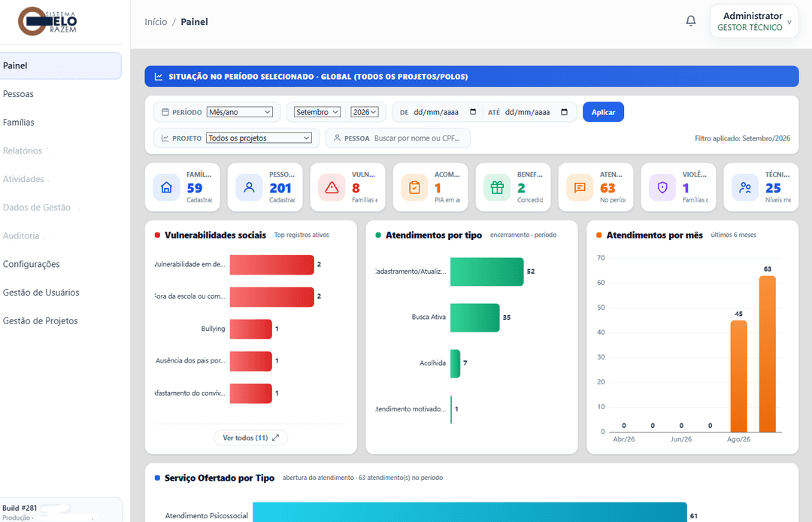Click the chat icon on Atendimentos card
The height and width of the screenshot is (522, 812).
tap(580, 187)
